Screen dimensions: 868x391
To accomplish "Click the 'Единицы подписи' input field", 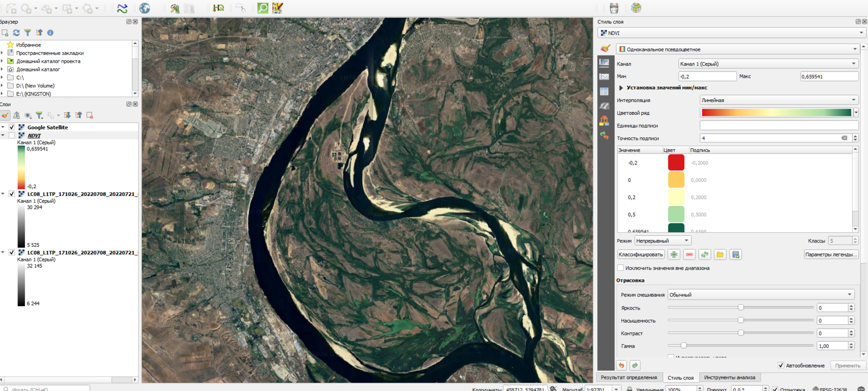I will [779, 126].
